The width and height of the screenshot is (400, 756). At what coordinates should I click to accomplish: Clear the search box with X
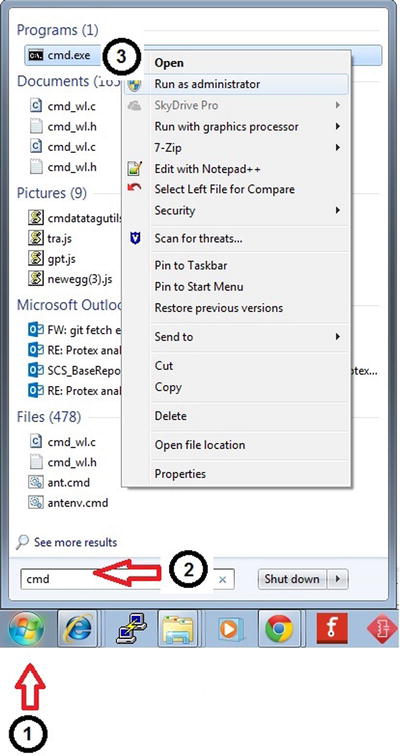click(x=223, y=580)
